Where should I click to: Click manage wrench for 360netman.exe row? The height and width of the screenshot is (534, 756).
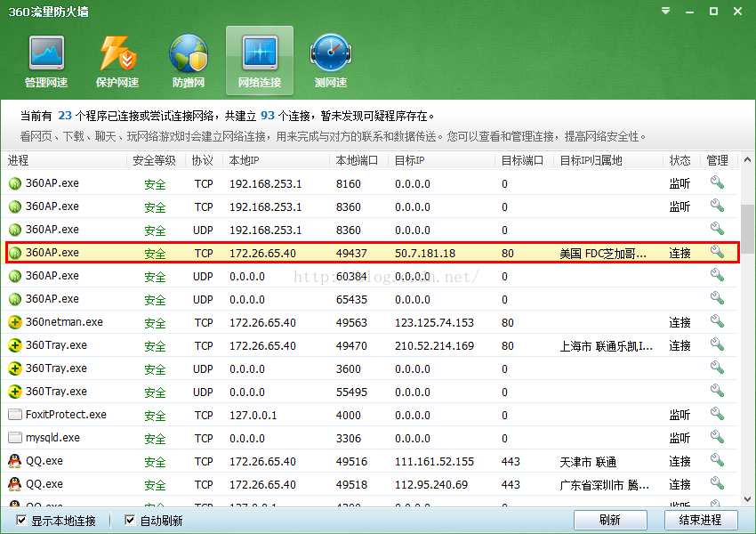coord(717,322)
